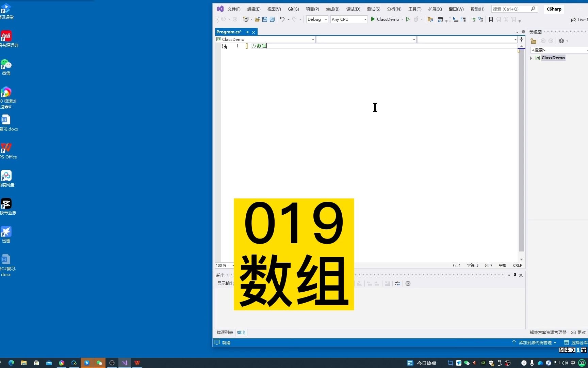The image size is (588, 368).
Task: Unpin the Output window
Action: click(x=515, y=275)
